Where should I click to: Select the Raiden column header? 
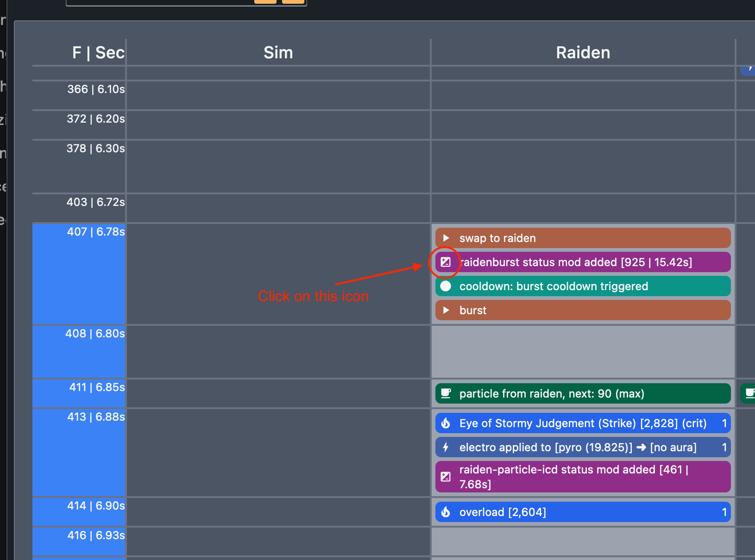(x=583, y=53)
